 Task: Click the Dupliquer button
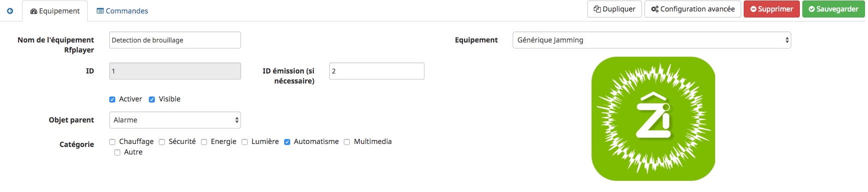click(614, 9)
